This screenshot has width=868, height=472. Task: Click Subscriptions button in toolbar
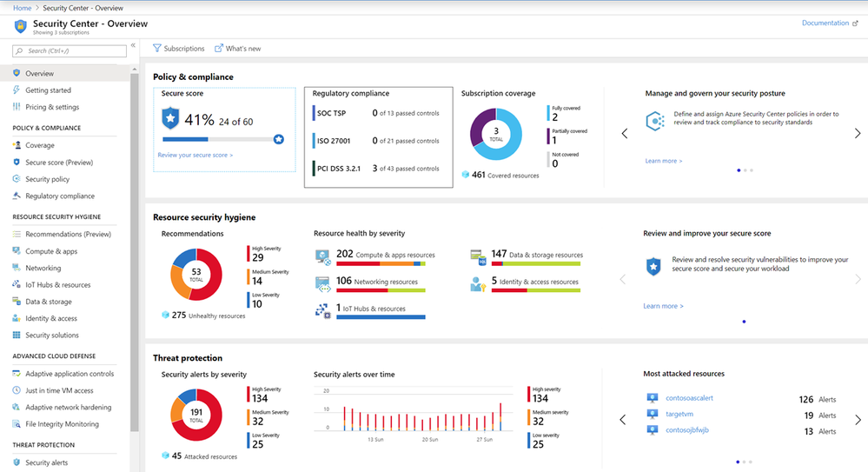(x=178, y=48)
